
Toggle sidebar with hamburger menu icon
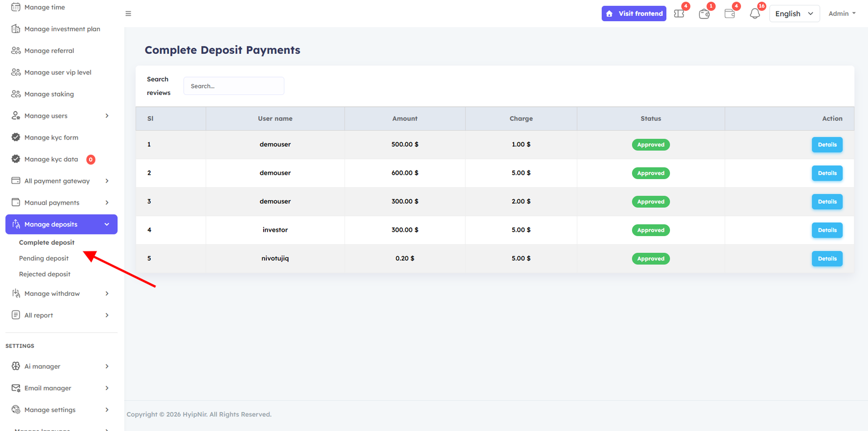click(129, 14)
